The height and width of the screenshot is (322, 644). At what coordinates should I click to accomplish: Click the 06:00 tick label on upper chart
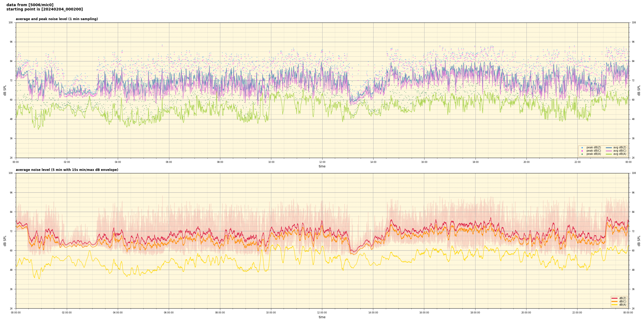pyautogui.click(x=169, y=162)
